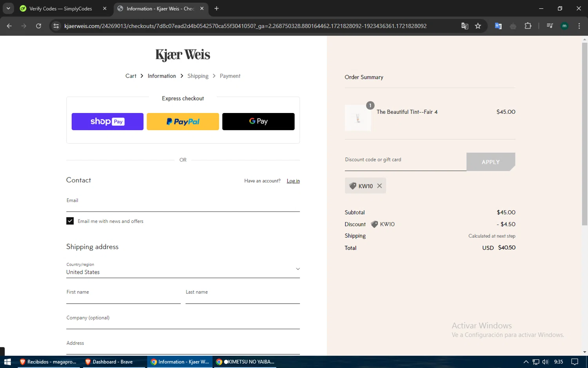This screenshot has height=368, width=588.
Task: Focus the Address field
Action: pos(183,346)
